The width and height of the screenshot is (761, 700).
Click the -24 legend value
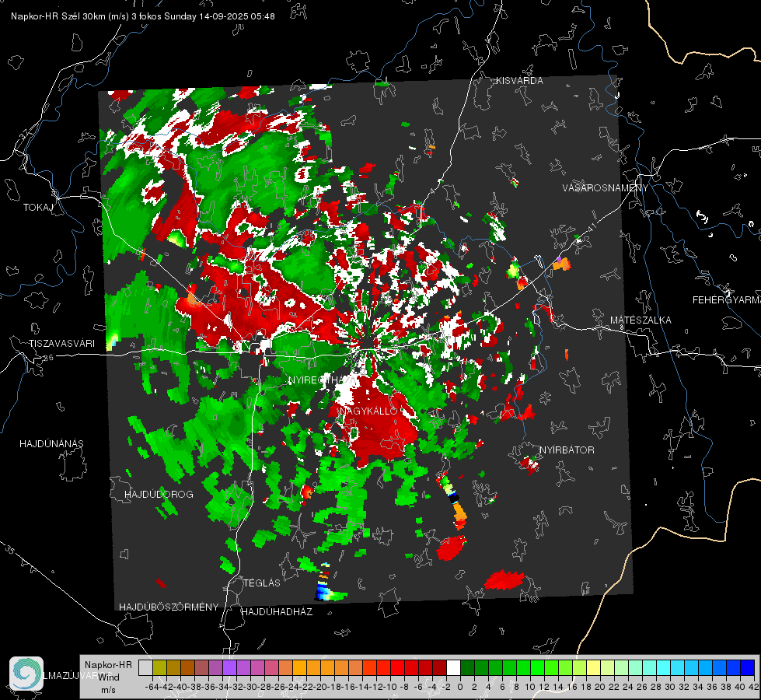[x=292, y=687]
